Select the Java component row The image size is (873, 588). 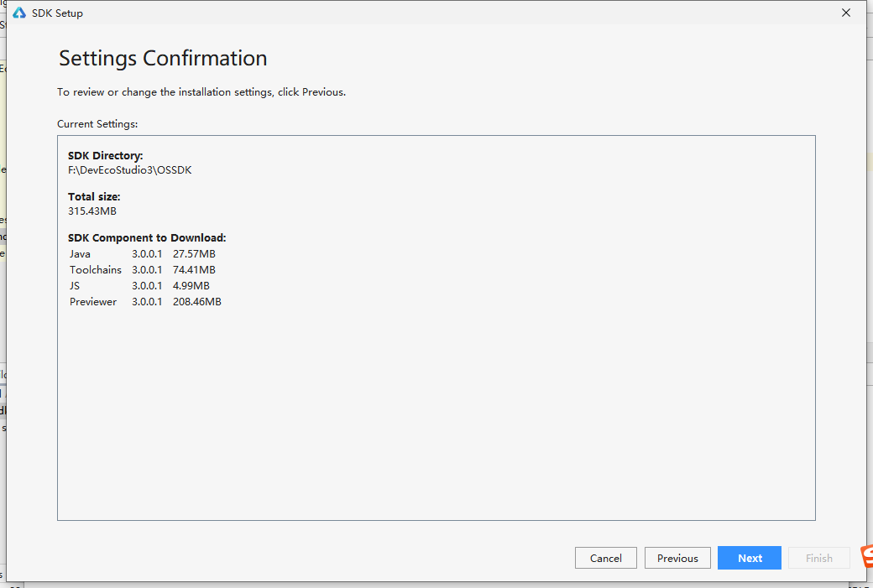143,253
